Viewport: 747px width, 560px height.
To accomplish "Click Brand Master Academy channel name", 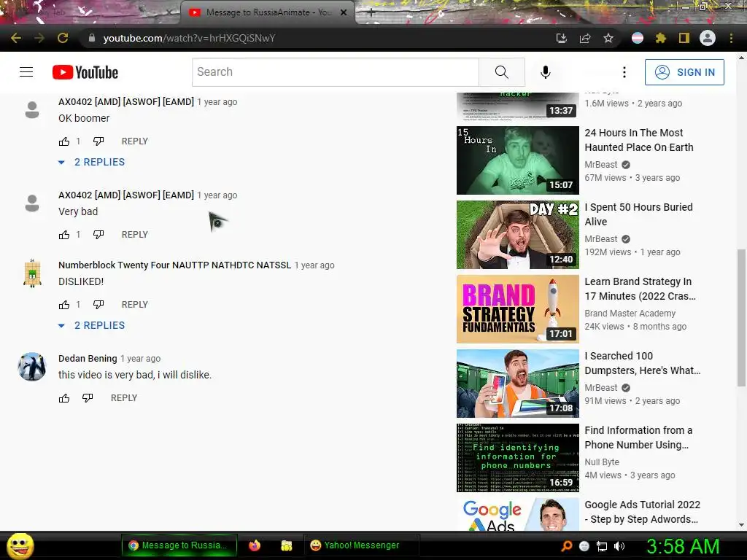I will click(x=630, y=314).
